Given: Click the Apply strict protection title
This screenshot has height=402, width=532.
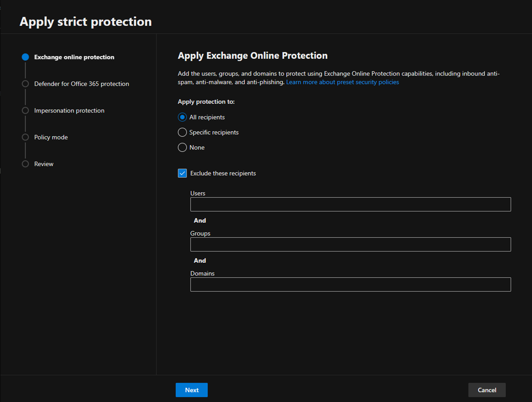Looking at the screenshot, I should click(85, 22).
